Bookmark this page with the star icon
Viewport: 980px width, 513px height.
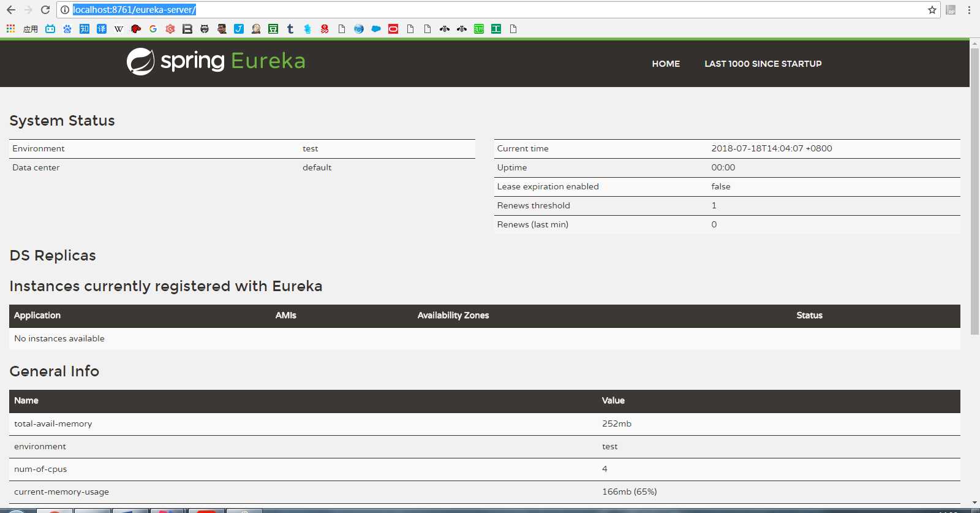(x=932, y=10)
